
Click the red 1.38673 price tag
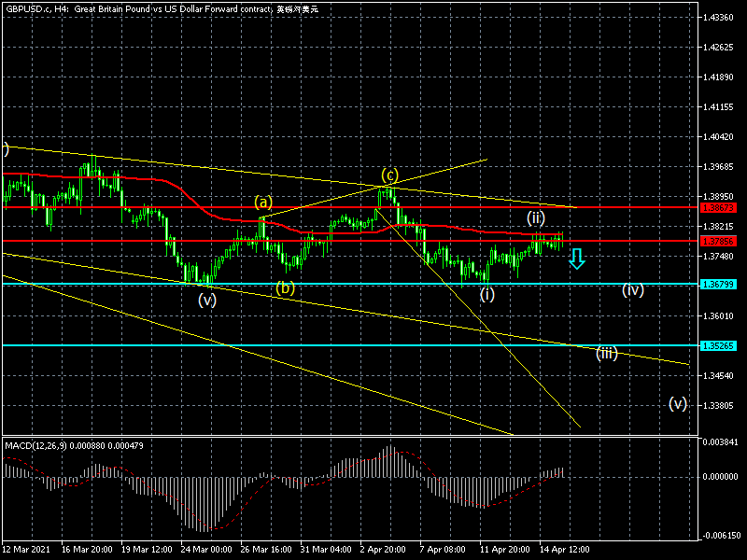click(x=721, y=207)
